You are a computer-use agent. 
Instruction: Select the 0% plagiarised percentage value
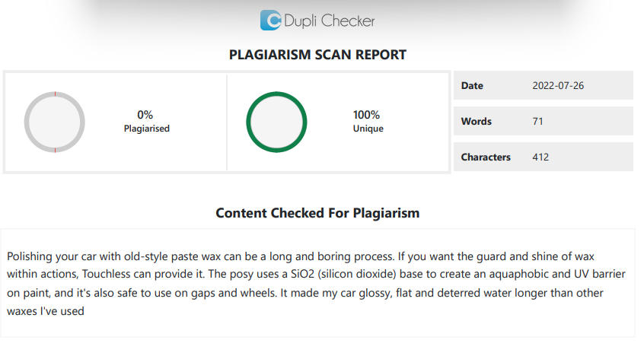click(145, 115)
